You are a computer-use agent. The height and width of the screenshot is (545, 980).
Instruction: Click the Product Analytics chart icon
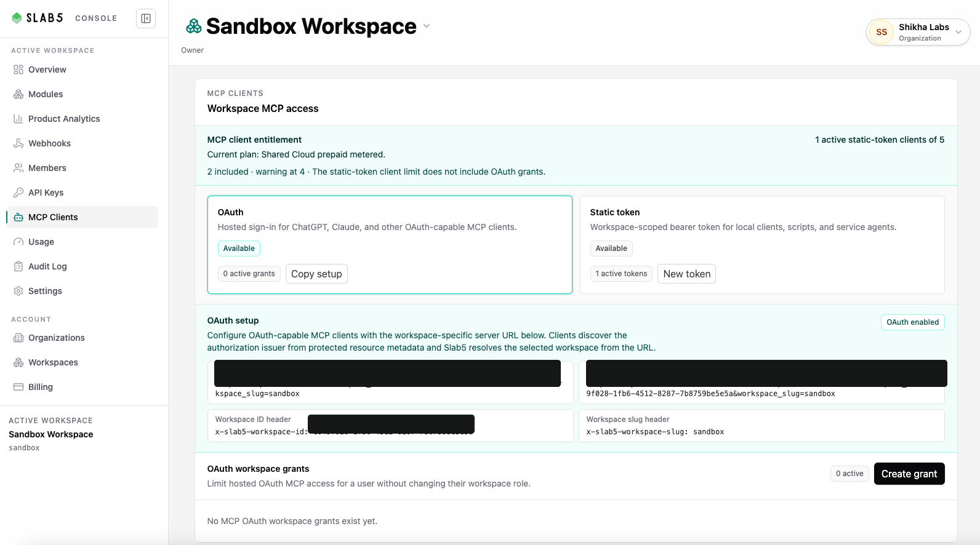pos(18,119)
